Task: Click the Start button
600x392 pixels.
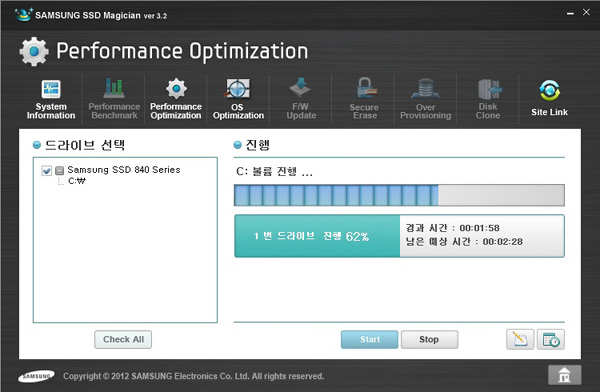Action: pyautogui.click(x=370, y=340)
